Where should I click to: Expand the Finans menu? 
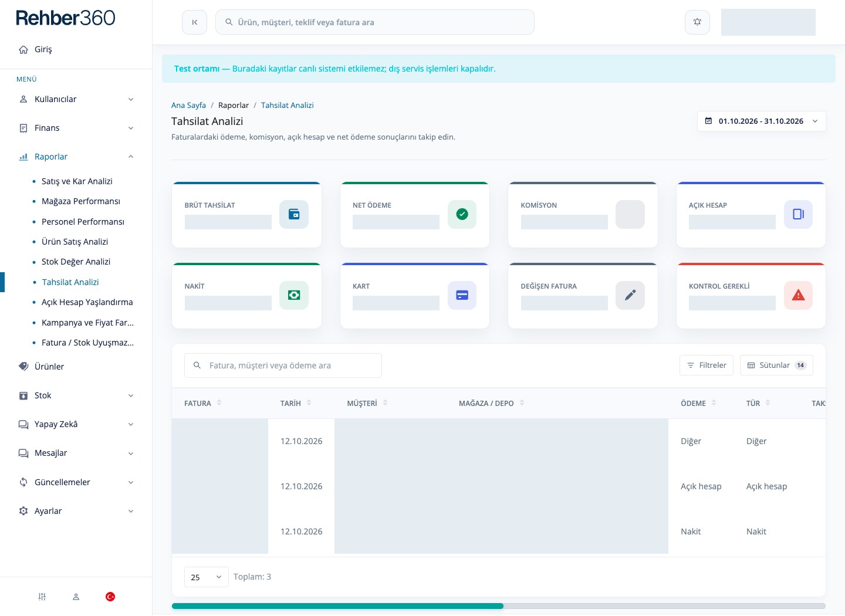click(76, 128)
